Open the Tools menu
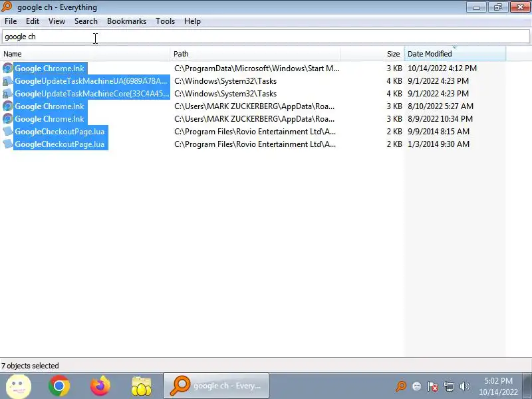 165,21
